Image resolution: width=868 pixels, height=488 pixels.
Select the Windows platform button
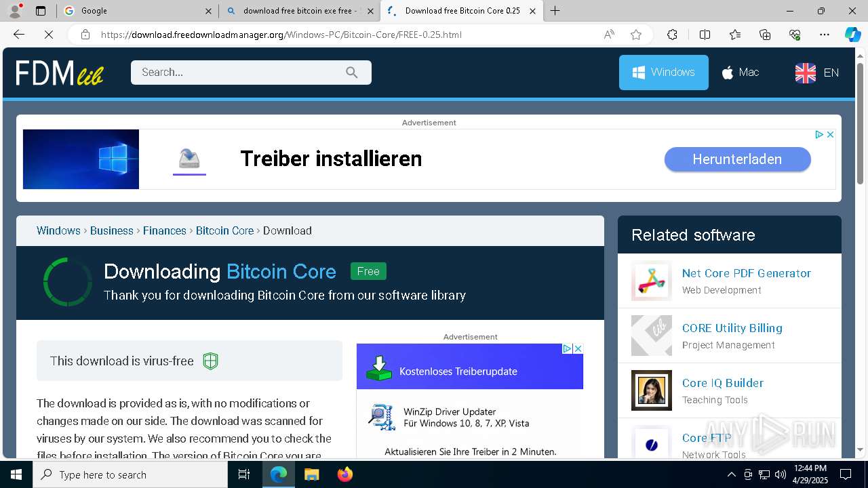[664, 73]
